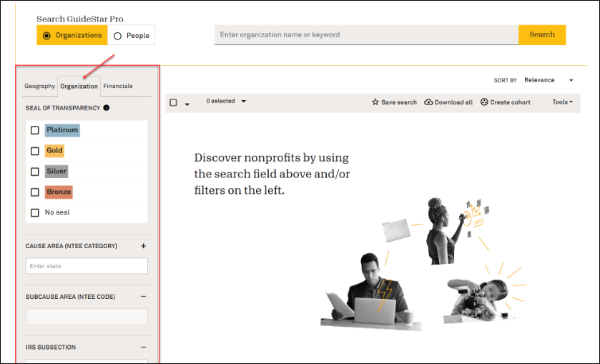Image resolution: width=600 pixels, height=364 pixels.
Task: Expand Cause Area plus icon
Action: (x=144, y=246)
